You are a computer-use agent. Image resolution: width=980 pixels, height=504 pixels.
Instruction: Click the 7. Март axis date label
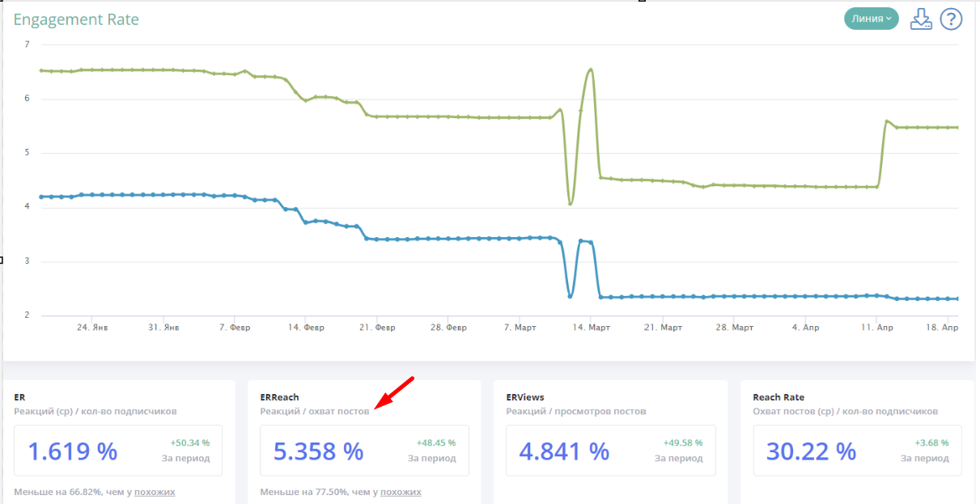coord(520,328)
